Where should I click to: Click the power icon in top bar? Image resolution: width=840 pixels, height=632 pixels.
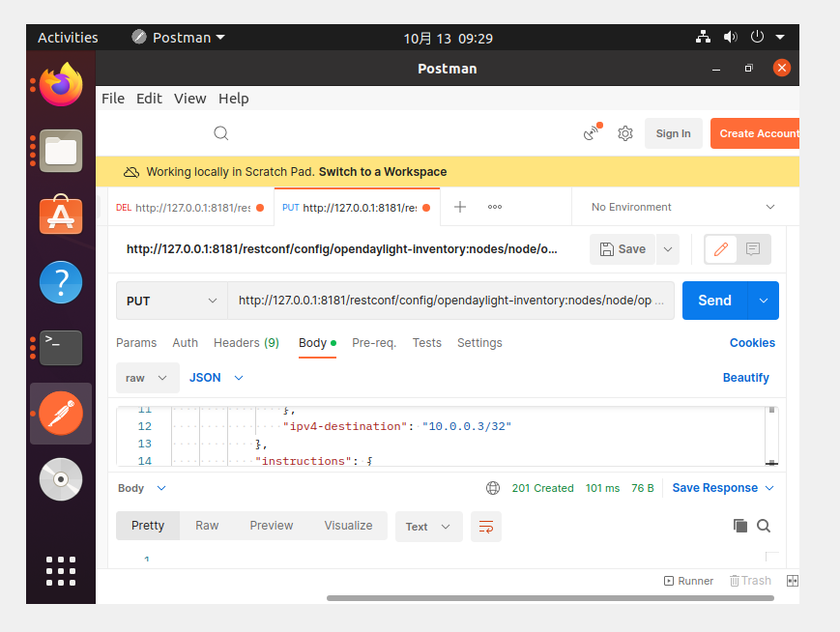pyautogui.click(x=757, y=37)
